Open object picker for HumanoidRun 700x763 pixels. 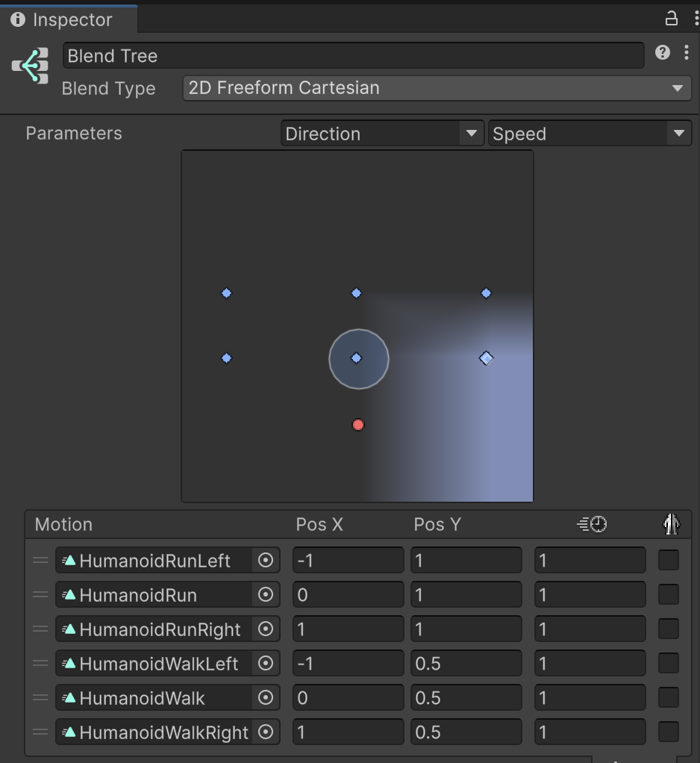(266, 594)
